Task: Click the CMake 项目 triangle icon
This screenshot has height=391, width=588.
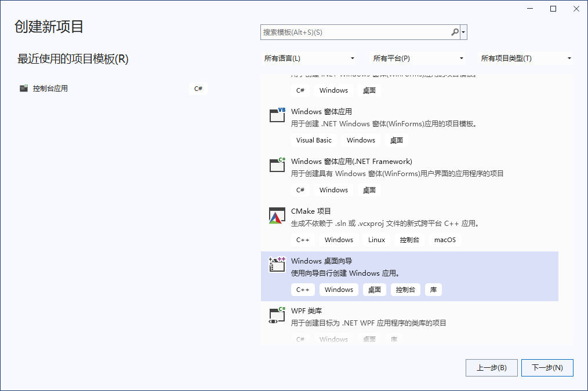Action: (x=277, y=215)
